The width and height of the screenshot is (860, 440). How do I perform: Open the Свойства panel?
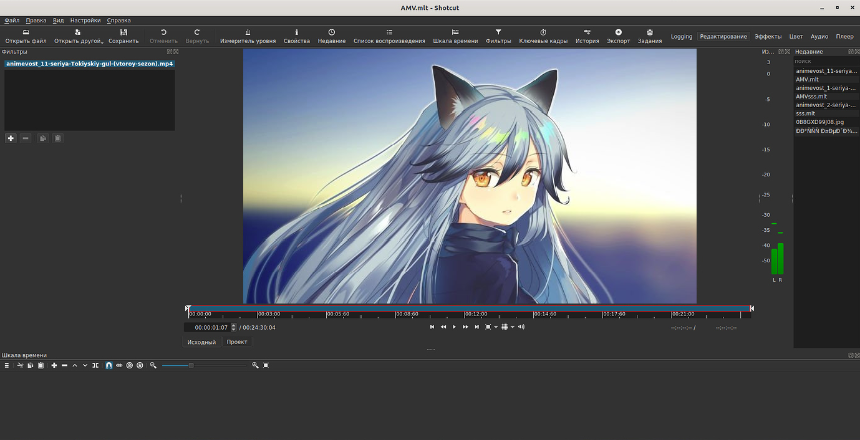[x=297, y=36]
